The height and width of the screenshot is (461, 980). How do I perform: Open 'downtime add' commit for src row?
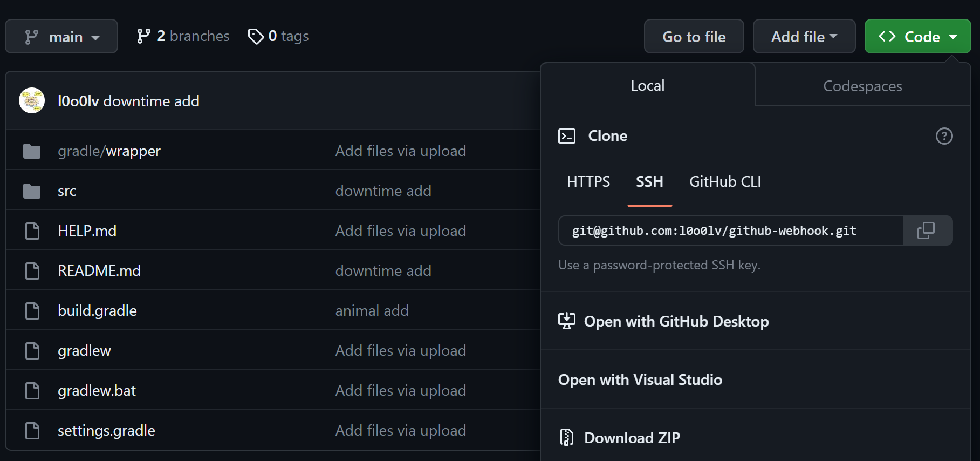pyautogui.click(x=383, y=191)
